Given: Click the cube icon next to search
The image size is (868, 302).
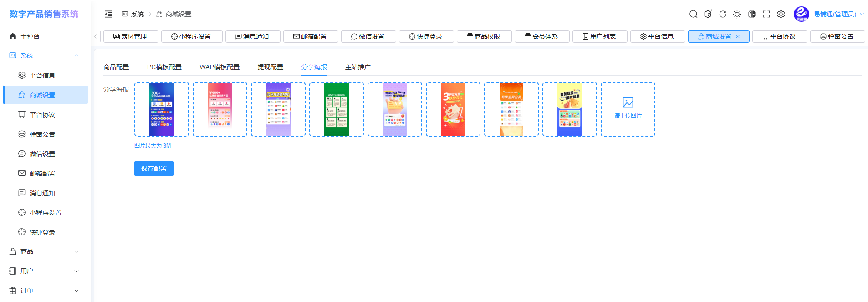Looking at the screenshot, I should click(x=708, y=14).
